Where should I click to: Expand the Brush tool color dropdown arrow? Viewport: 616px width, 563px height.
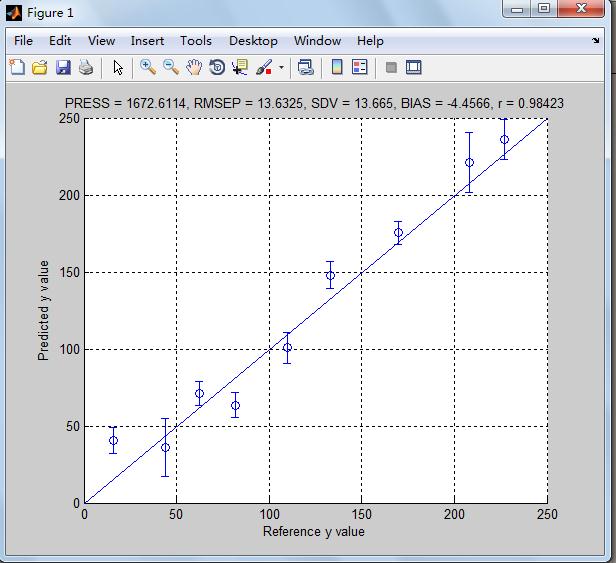point(281,68)
